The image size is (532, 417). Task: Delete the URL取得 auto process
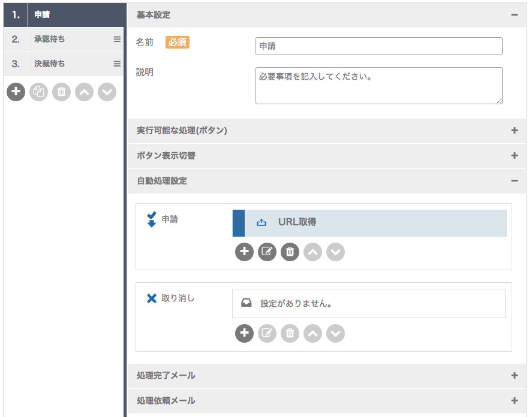(x=290, y=252)
